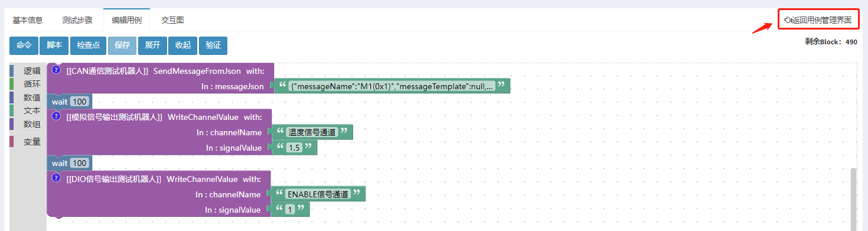Select the 编辑用例 tab
868x231 pixels.
(126, 20)
